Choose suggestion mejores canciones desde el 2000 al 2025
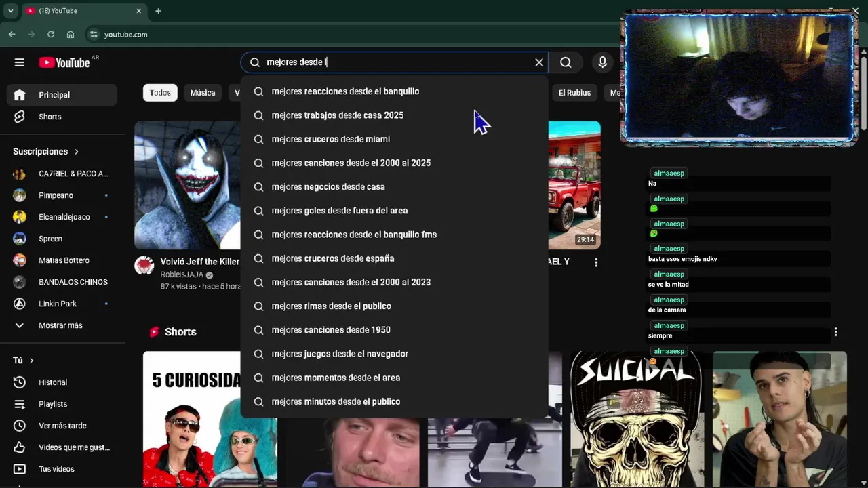868x488 pixels. pyautogui.click(x=394, y=163)
